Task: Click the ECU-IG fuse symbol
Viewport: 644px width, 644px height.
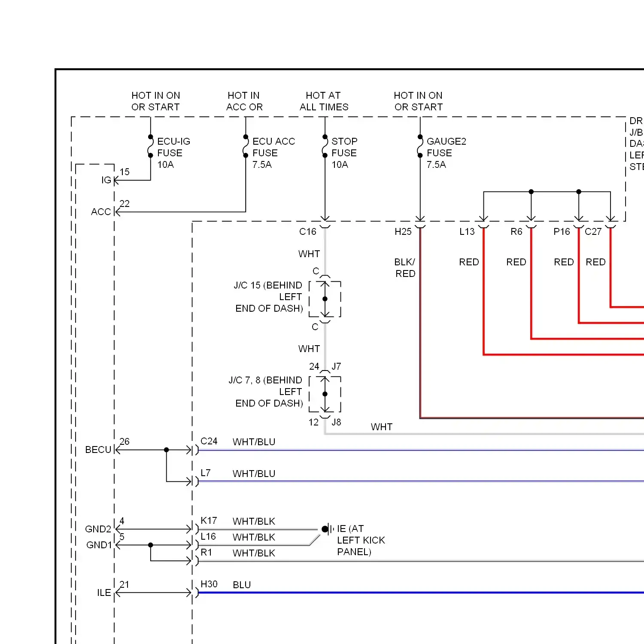Action: [x=151, y=146]
